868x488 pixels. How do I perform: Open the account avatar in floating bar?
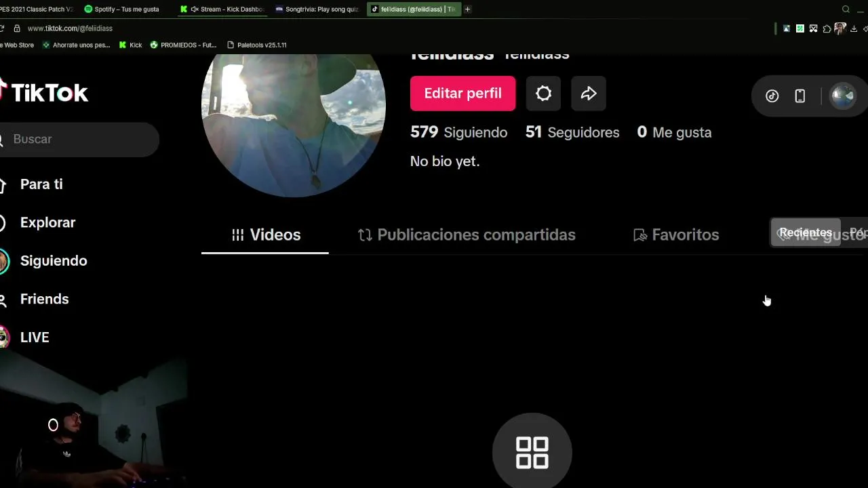click(x=843, y=96)
